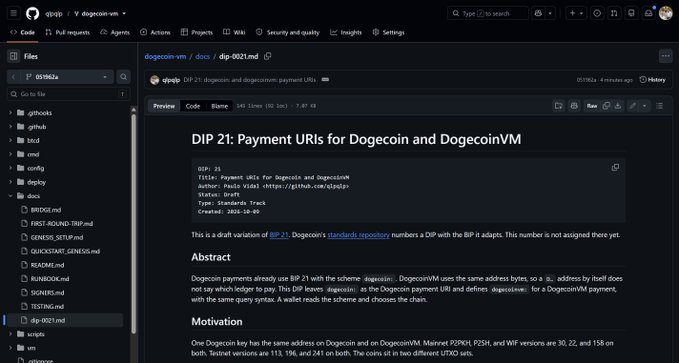The width and height of the screenshot is (679, 363).
Task: Click the edit file pencil icon
Action: point(633,106)
